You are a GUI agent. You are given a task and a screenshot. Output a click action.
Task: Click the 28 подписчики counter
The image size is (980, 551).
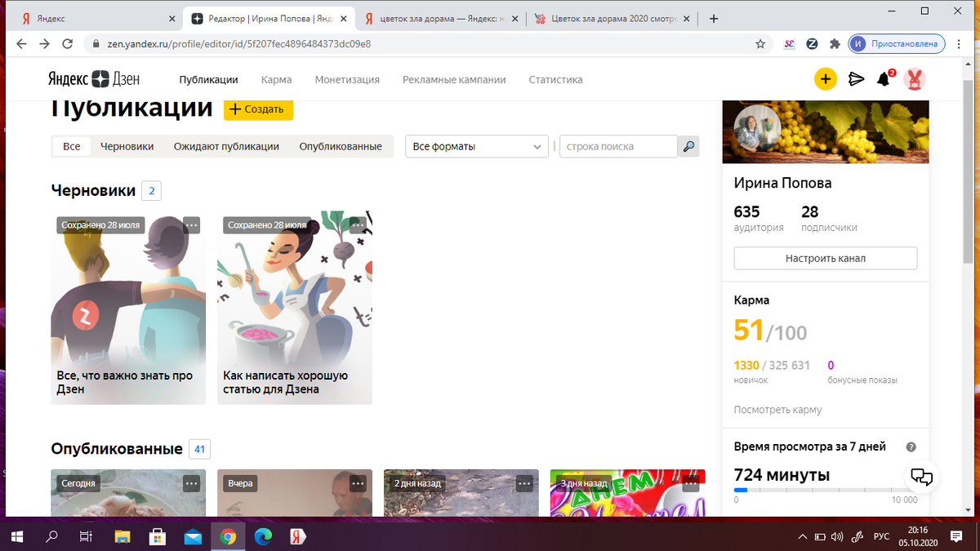click(x=829, y=218)
